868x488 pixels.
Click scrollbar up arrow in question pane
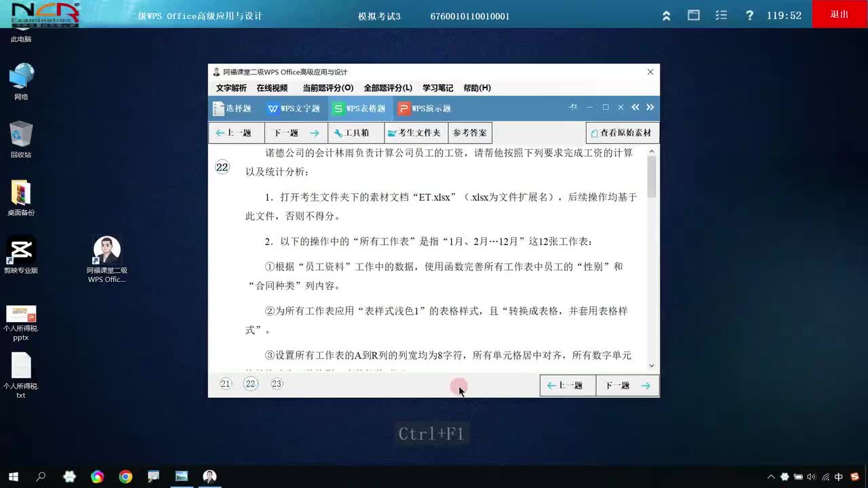[652, 151]
